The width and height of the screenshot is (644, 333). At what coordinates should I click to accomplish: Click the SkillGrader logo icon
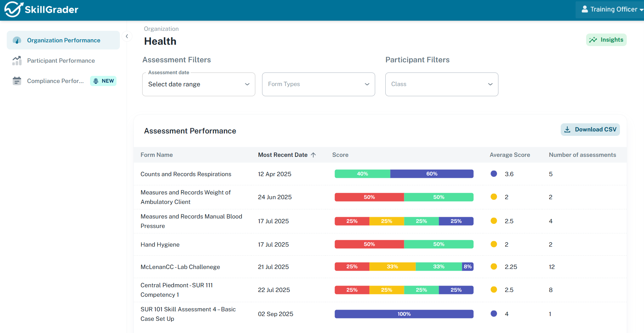[x=13, y=9]
